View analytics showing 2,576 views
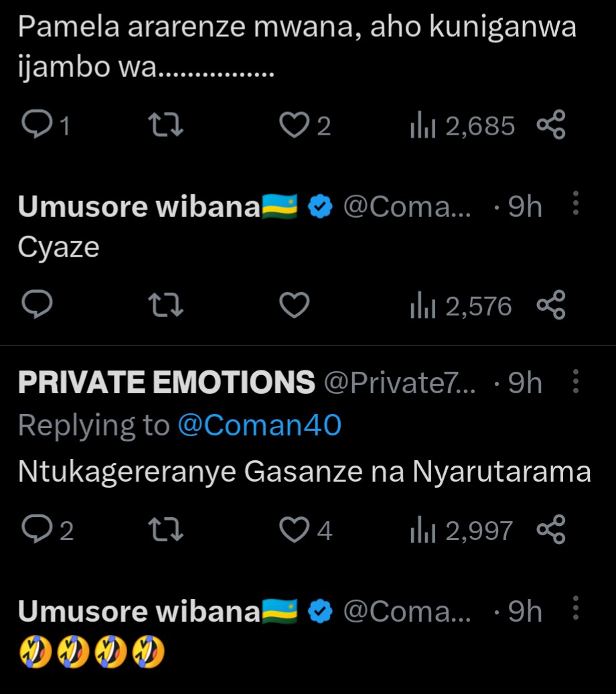This screenshot has width=616, height=694. 461,306
